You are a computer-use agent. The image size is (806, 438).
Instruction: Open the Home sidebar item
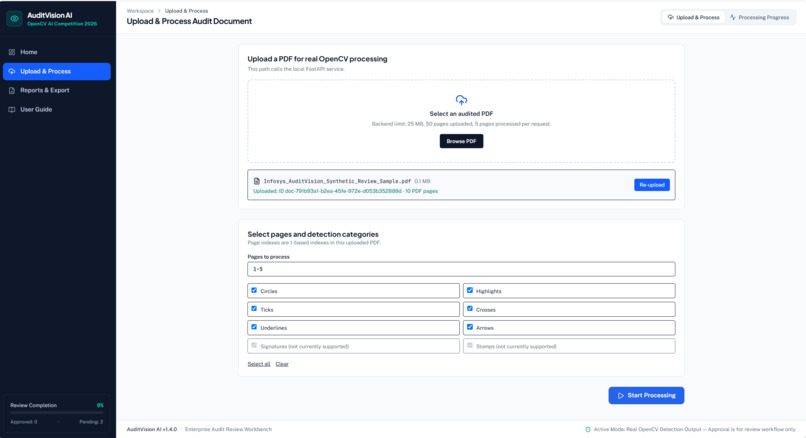tap(57, 52)
